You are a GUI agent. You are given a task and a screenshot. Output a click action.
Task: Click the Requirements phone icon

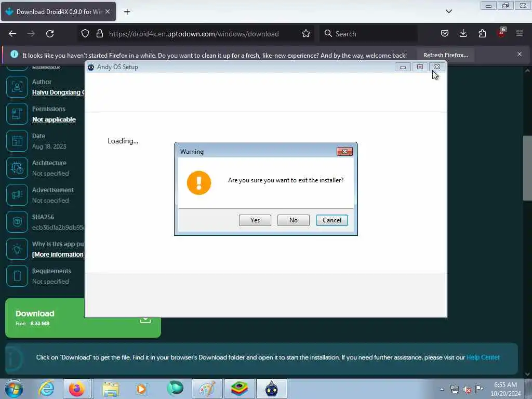(x=17, y=276)
